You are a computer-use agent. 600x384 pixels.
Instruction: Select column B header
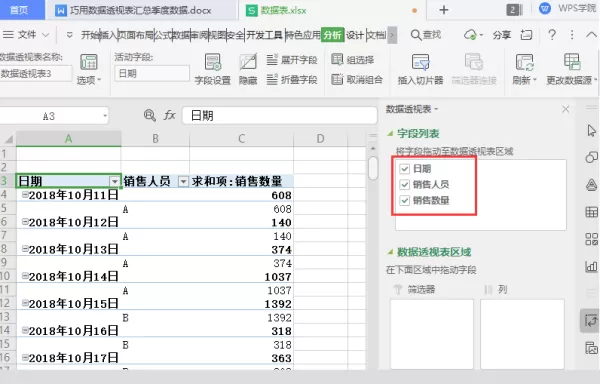coord(155,138)
